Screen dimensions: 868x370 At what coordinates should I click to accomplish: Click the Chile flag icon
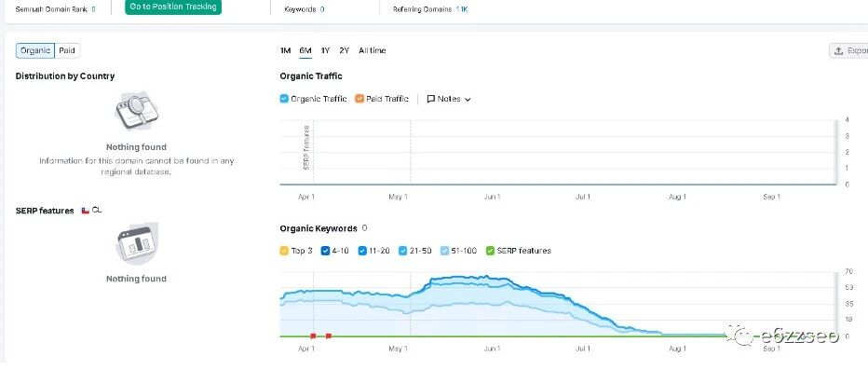click(86, 211)
